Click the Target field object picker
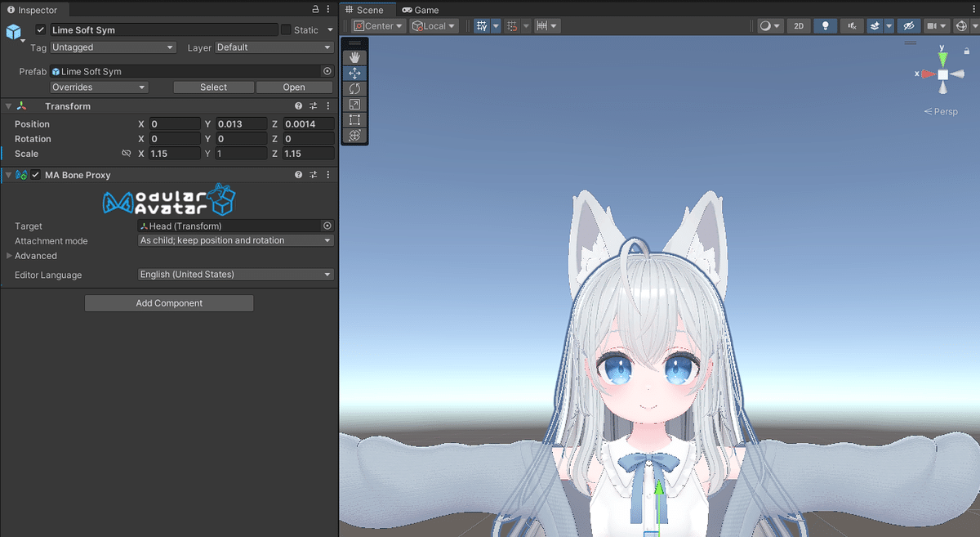Screen dimensions: 980x537 (x=327, y=226)
